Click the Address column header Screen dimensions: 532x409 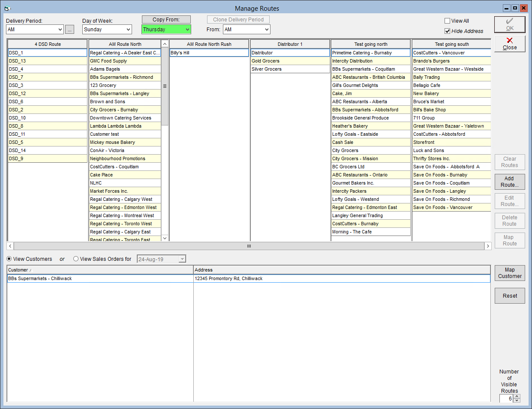(x=342, y=270)
